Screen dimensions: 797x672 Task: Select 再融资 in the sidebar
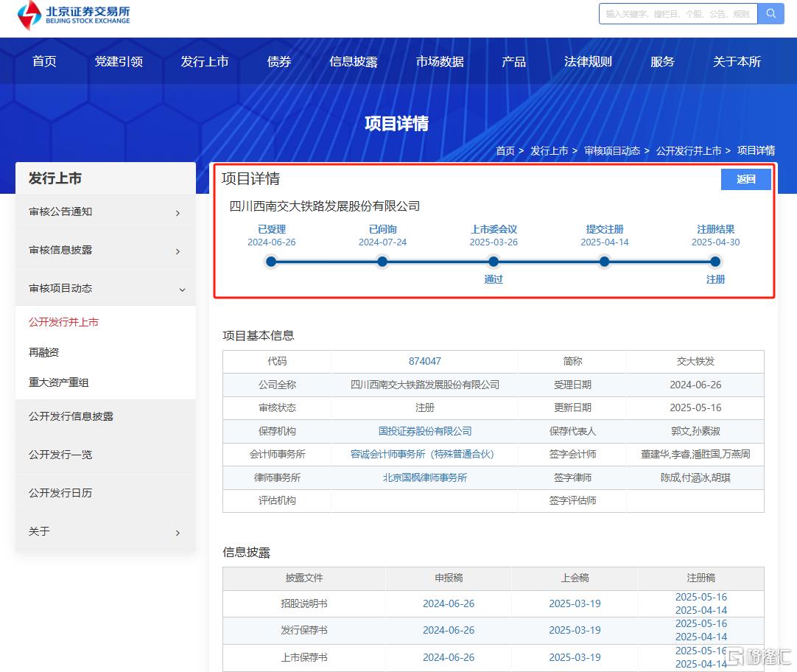43,352
